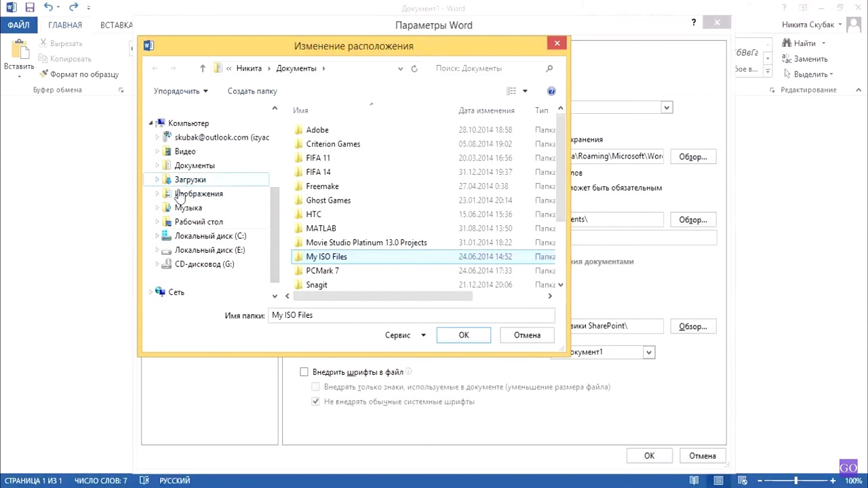868x488 pixels.
Task: Click the view mode icon in file dialog
Action: tap(512, 91)
